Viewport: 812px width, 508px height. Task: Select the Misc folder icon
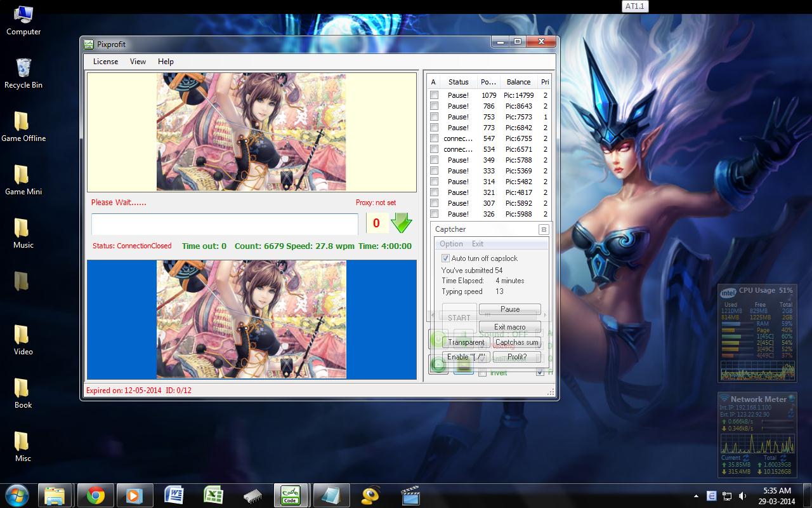(x=23, y=446)
